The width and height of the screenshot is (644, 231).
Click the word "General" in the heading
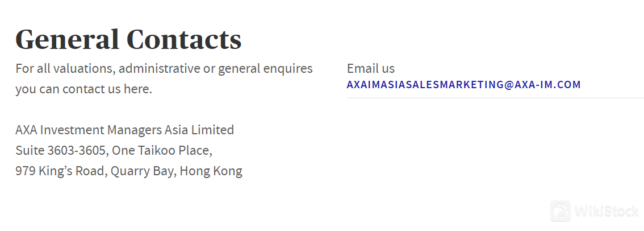click(x=68, y=39)
